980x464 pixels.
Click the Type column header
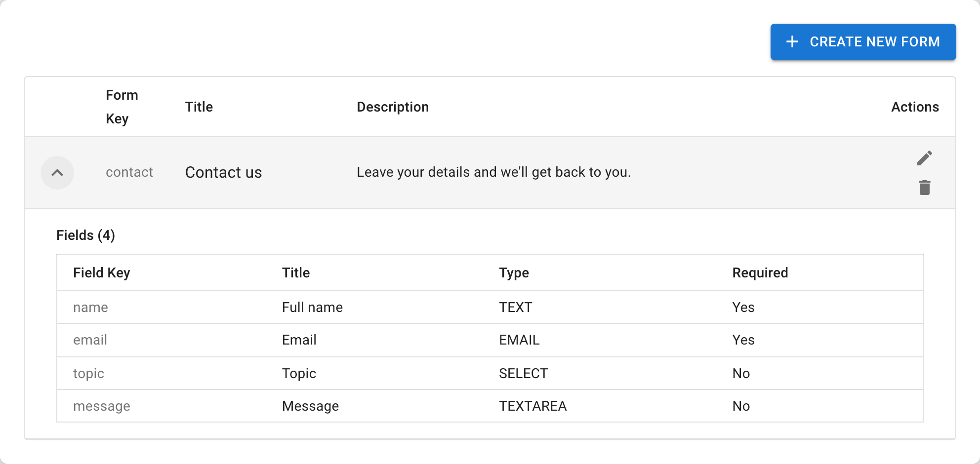click(514, 272)
